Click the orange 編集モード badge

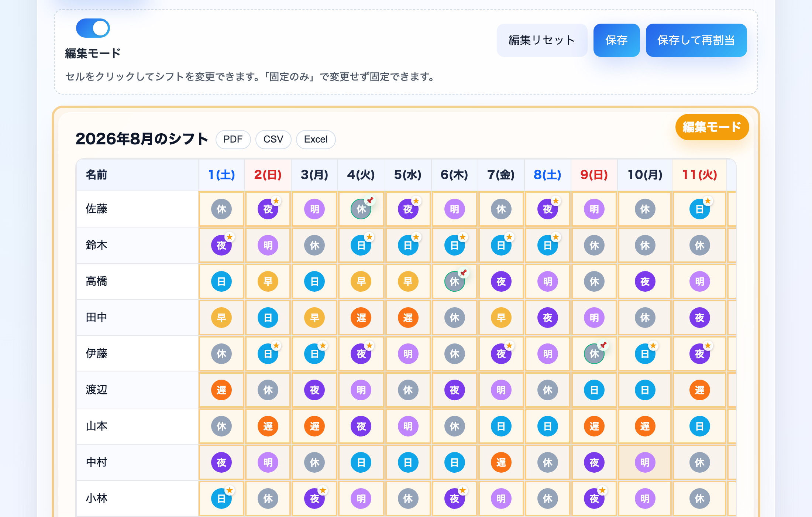click(x=712, y=127)
